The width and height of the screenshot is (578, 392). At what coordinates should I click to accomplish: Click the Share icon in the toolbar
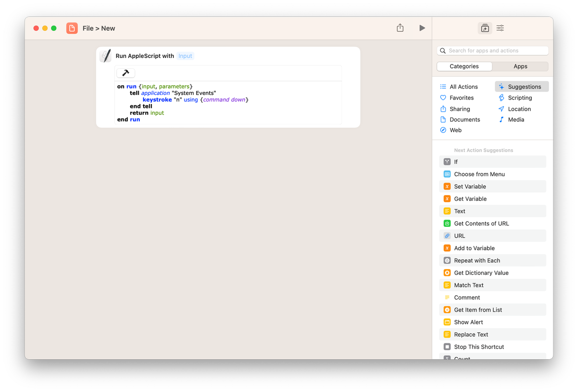point(400,28)
